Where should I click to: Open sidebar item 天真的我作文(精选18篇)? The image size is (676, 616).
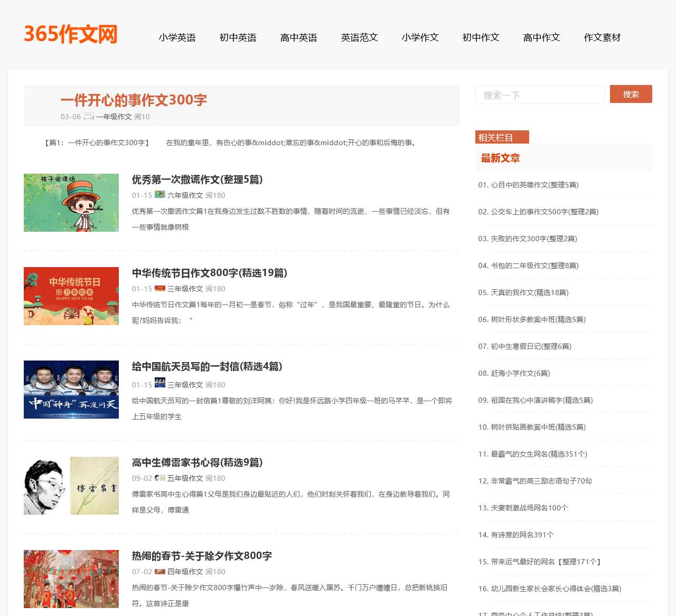click(x=530, y=292)
